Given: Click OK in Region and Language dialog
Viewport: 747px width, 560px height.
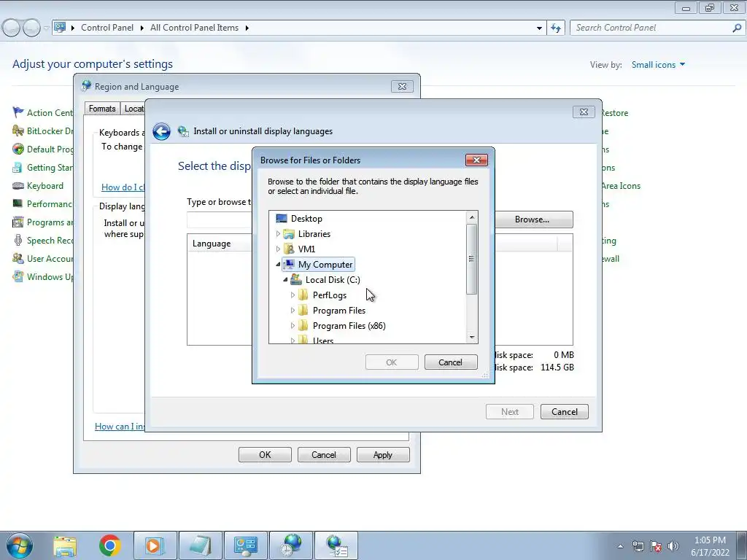Looking at the screenshot, I should tap(265, 455).
